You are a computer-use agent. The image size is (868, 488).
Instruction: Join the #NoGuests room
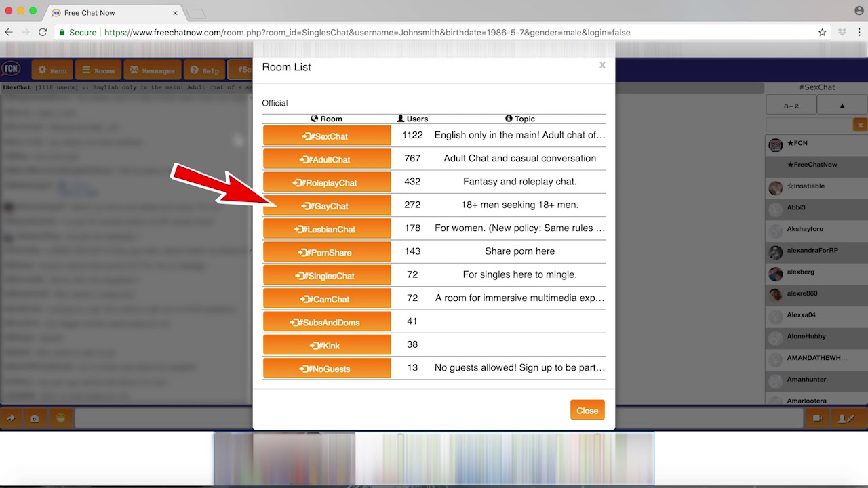coord(327,368)
